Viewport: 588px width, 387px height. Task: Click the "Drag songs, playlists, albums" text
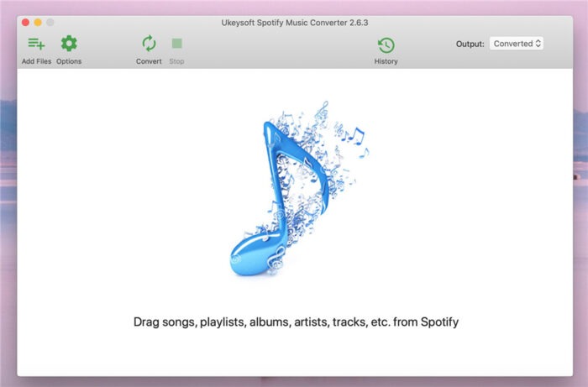pyautogui.click(x=296, y=322)
